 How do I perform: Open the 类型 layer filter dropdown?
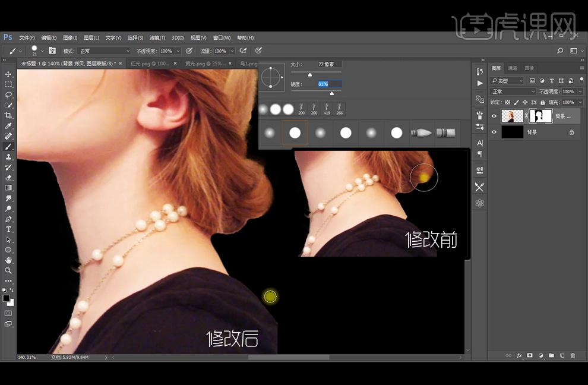point(507,81)
